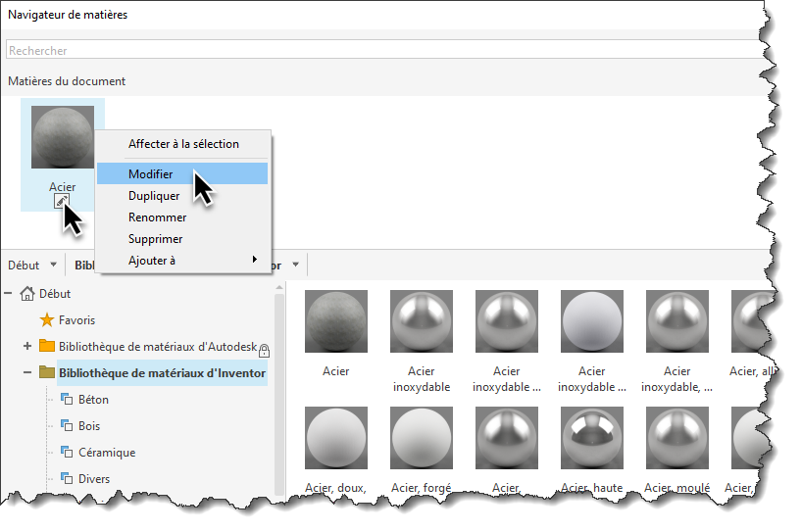Select the Acier document material thumbnail
Image resolution: width=801 pixels, height=532 pixels.
click(63, 137)
